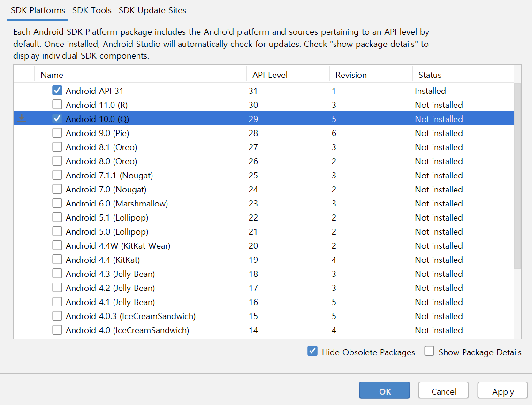This screenshot has height=405, width=532.
Task: Confirm with the OK button
Action: [384, 390]
